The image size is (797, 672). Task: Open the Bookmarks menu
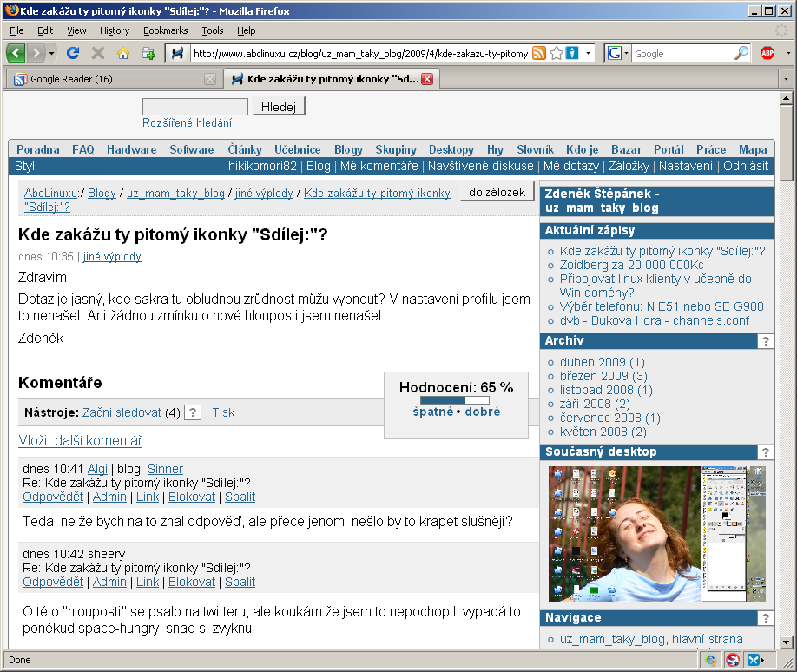tap(165, 30)
